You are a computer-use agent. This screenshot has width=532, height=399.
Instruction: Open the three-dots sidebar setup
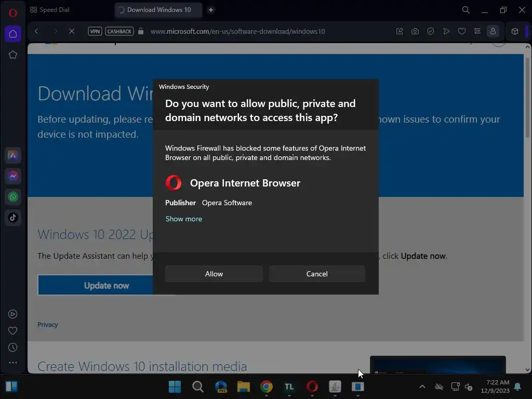pyautogui.click(x=13, y=363)
